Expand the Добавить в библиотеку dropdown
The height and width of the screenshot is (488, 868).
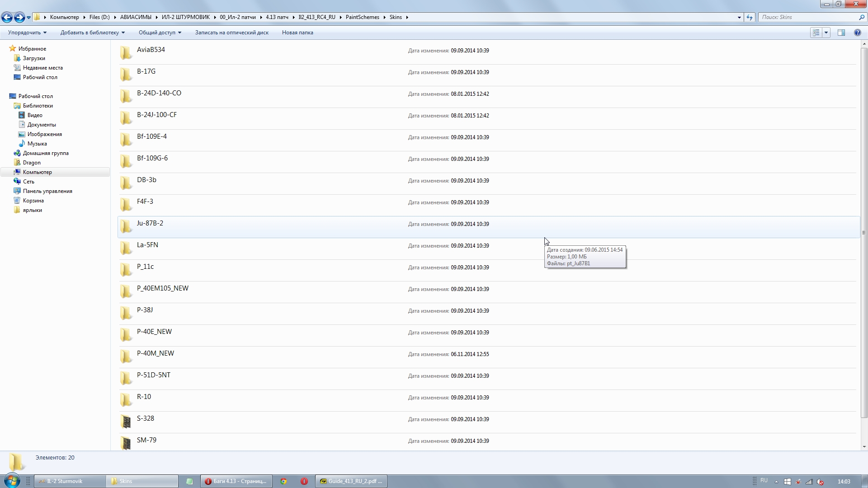[x=92, y=33]
